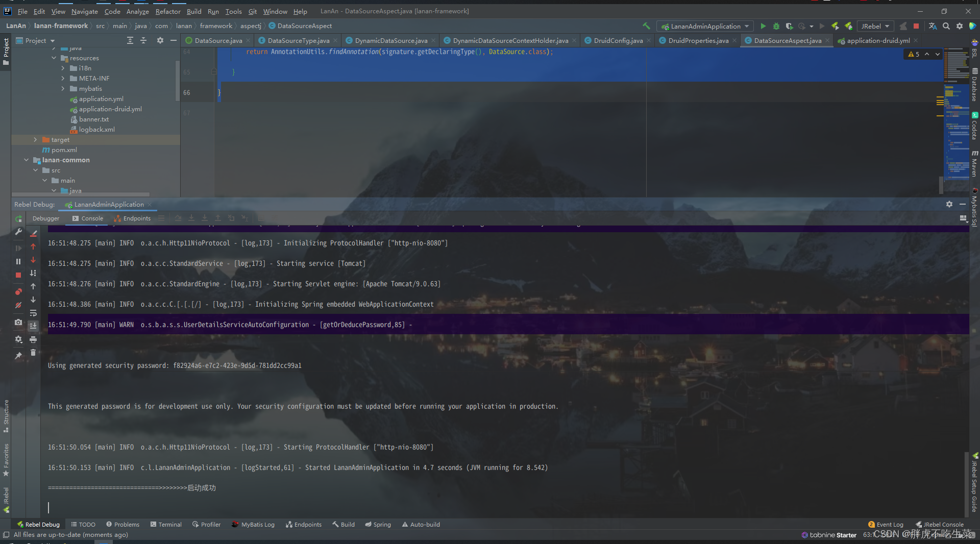Click the Build project hammer icon
The image size is (980, 544).
[x=646, y=26]
